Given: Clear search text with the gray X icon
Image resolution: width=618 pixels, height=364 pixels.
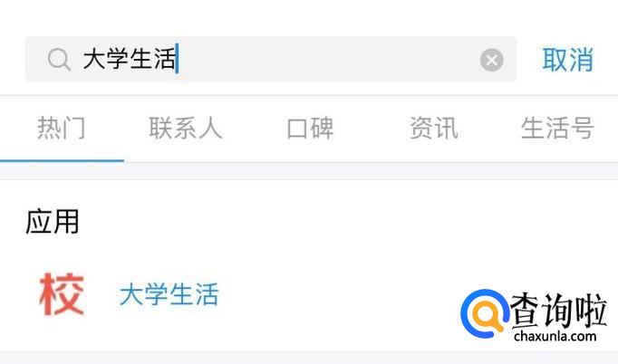Looking at the screenshot, I should tap(491, 60).
